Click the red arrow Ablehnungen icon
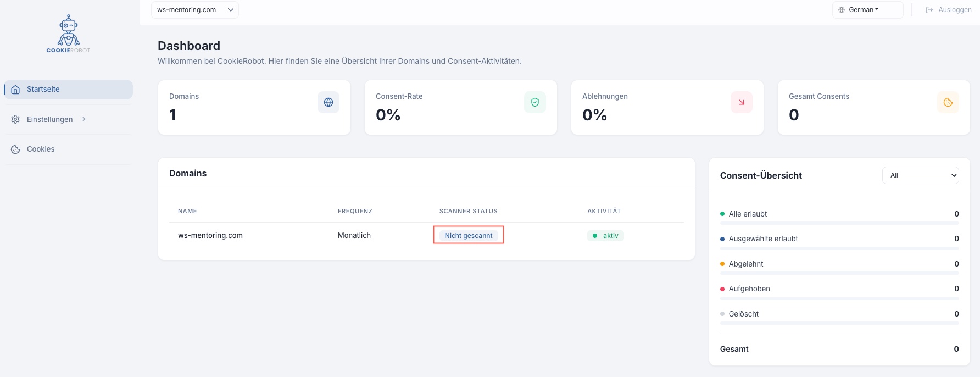The height and width of the screenshot is (377, 980). (741, 102)
